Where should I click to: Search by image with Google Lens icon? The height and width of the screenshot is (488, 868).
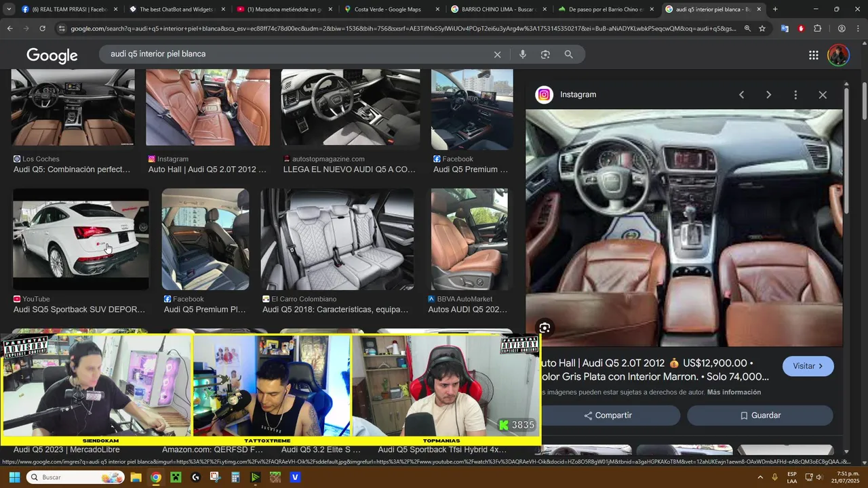(x=545, y=54)
